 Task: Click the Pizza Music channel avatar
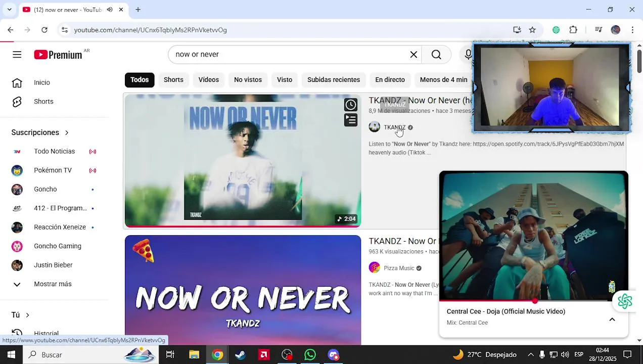374,268
